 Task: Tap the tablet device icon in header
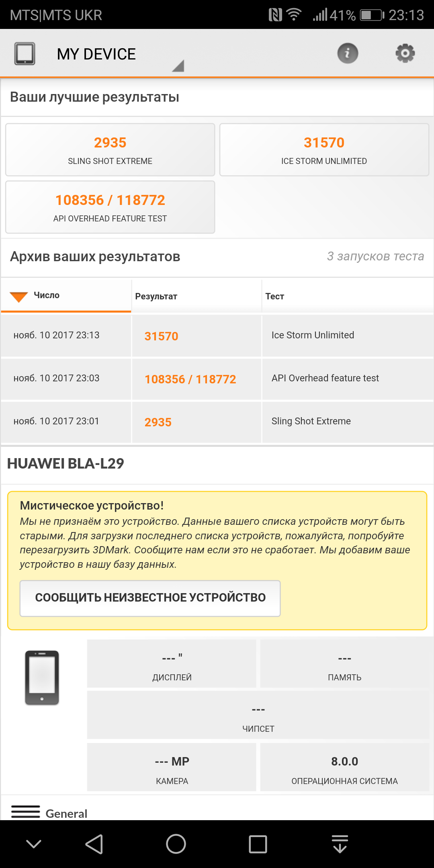(x=25, y=53)
